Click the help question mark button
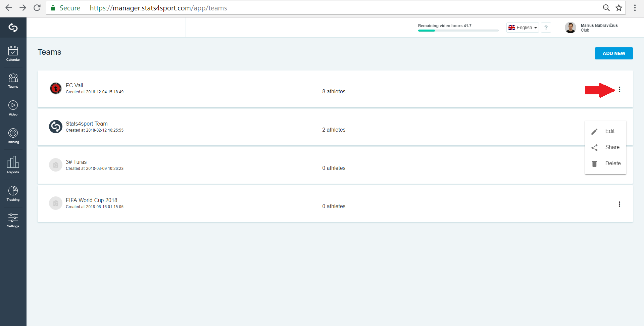Viewport: 644px width, 326px height. click(x=546, y=28)
